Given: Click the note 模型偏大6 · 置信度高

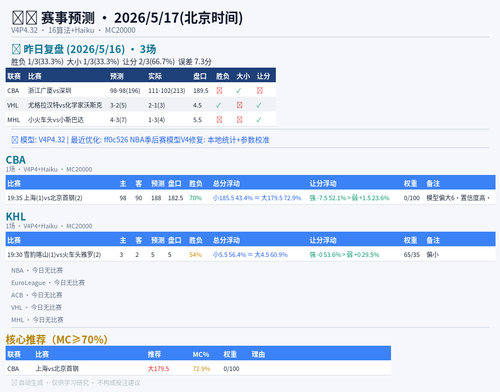Looking at the screenshot, I should click(458, 198).
